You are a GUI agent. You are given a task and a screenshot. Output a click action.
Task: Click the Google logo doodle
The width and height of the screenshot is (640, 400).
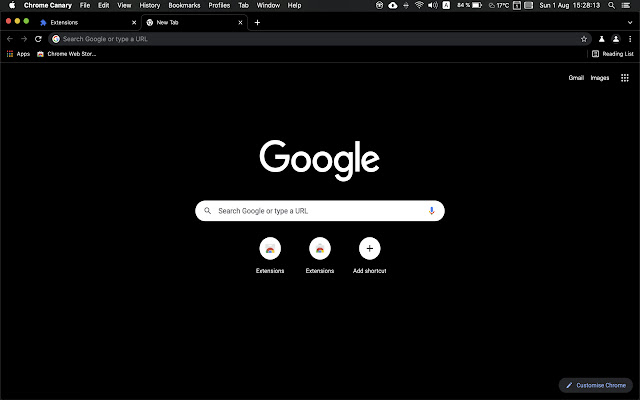(x=320, y=160)
